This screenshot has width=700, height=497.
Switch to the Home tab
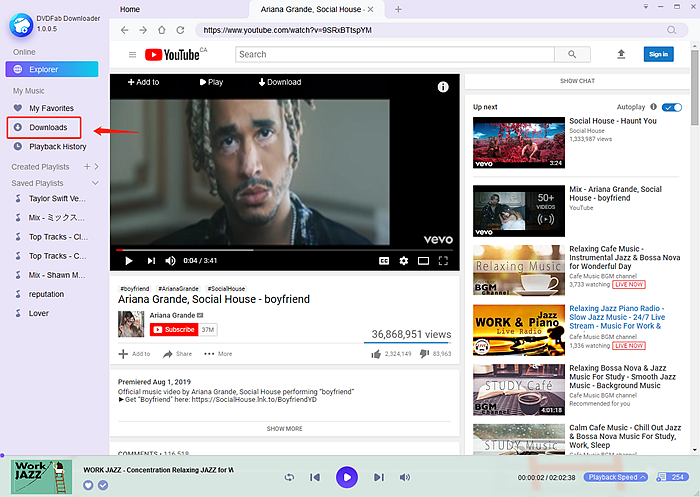coord(130,9)
